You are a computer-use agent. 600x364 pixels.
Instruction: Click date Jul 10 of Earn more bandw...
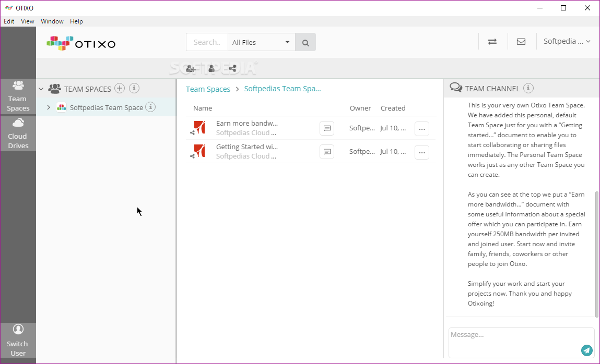pyautogui.click(x=393, y=128)
